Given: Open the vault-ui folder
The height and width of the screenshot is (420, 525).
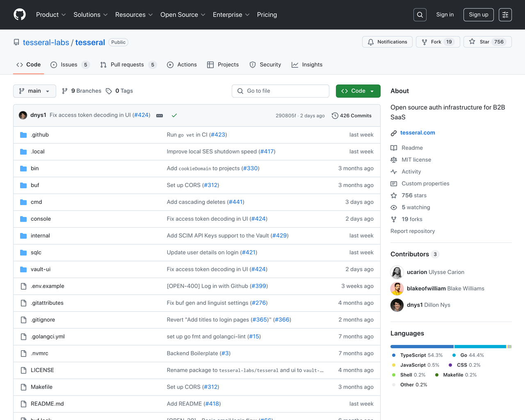Looking at the screenshot, I should (41, 269).
